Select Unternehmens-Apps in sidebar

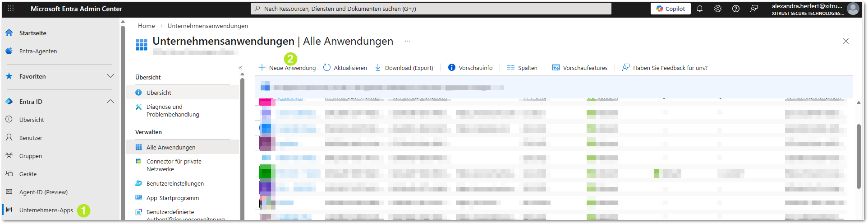46,210
